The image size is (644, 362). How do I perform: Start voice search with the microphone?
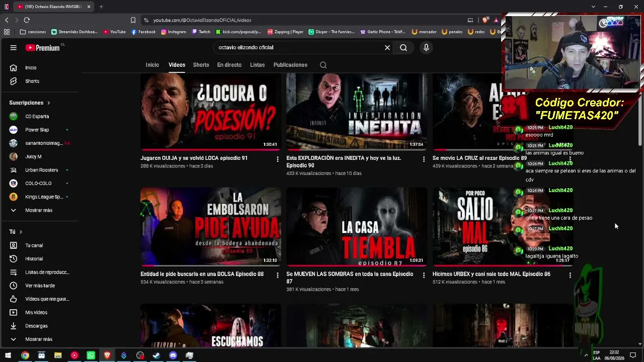coord(426,48)
